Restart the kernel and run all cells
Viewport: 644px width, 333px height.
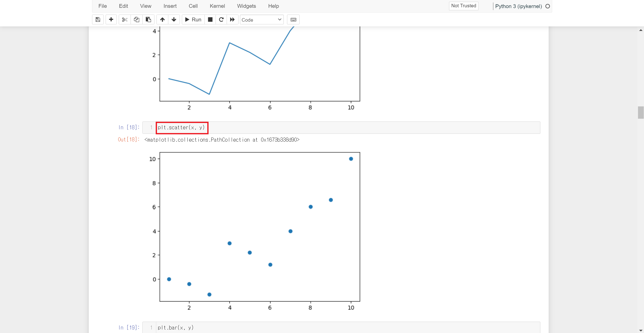[x=232, y=20]
